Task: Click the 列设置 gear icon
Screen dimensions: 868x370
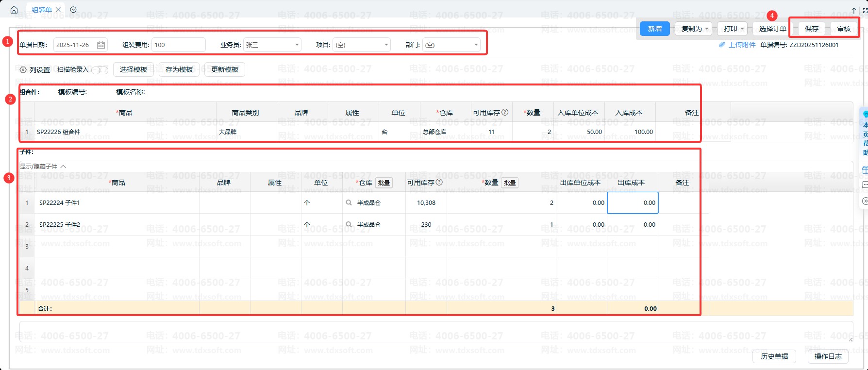Action: point(23,70)
